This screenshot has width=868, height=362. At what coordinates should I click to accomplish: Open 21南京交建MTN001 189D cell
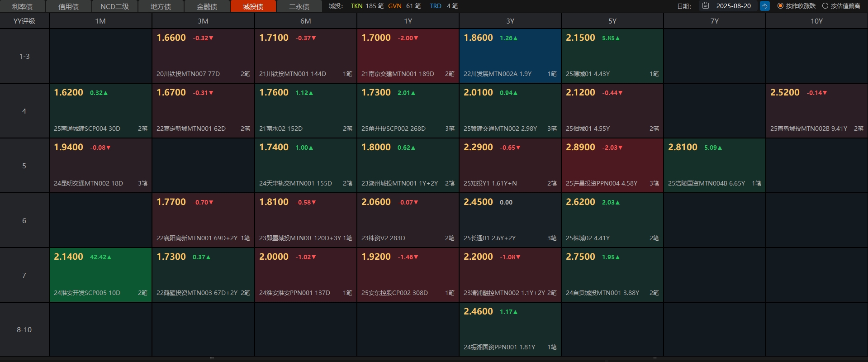(x=408, y=56)
